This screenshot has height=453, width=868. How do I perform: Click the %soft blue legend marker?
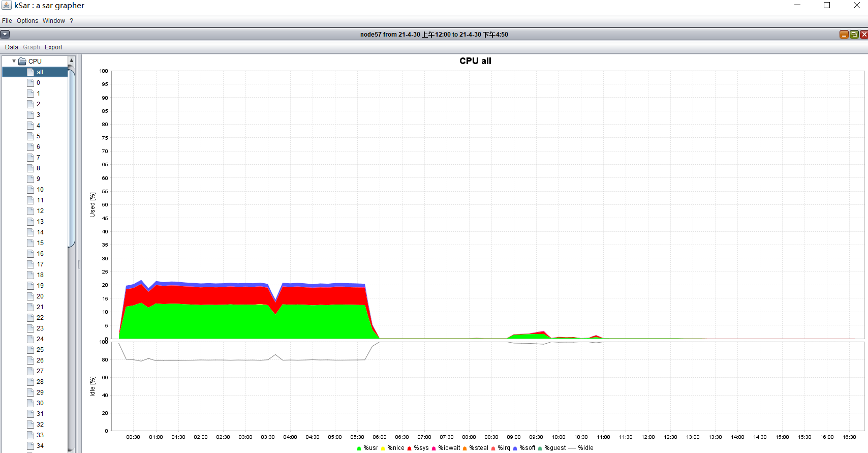[x=515, y=448]
